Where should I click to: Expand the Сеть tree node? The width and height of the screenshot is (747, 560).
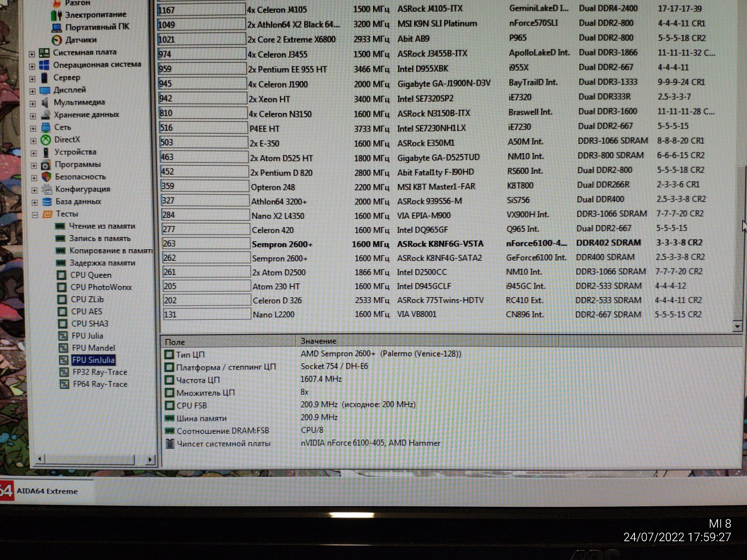click(33, 129)
